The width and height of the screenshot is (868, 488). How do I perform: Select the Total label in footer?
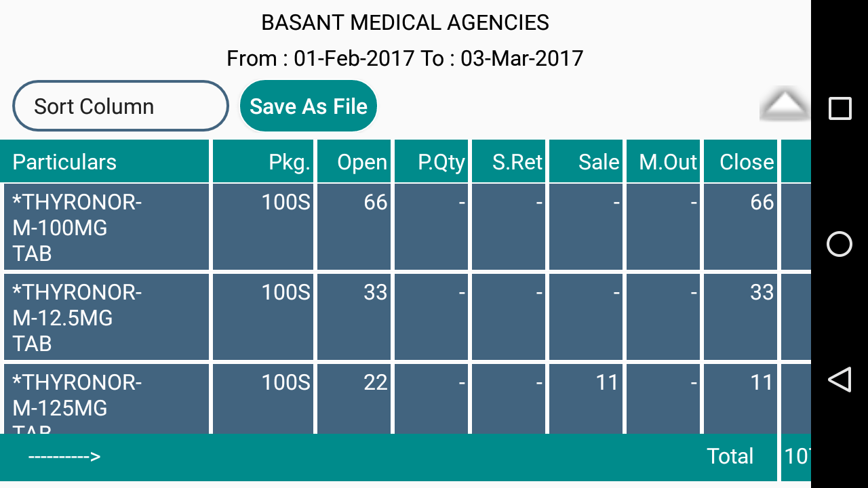tap(730, 456)
